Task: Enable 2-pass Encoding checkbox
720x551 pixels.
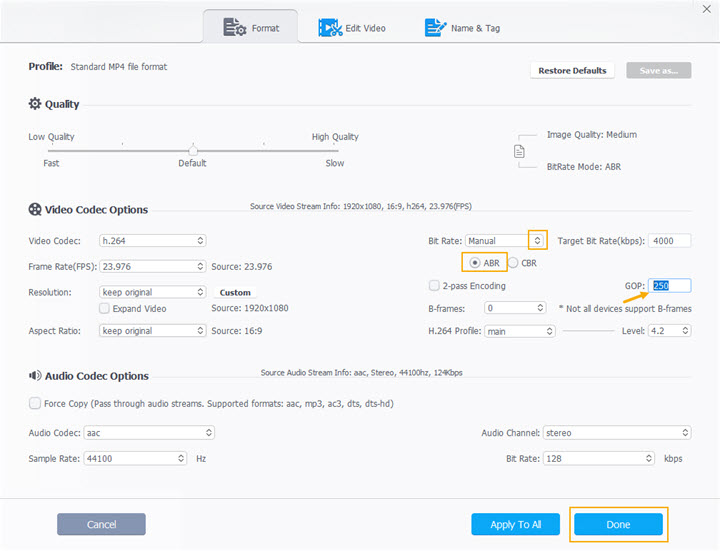Action: [x=434, y=286]
